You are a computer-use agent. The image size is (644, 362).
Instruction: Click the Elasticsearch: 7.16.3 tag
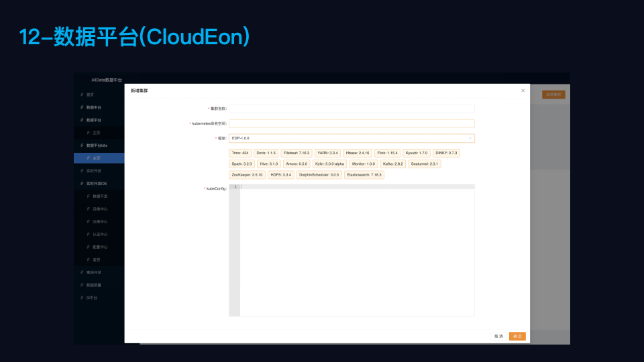(364, 175)
